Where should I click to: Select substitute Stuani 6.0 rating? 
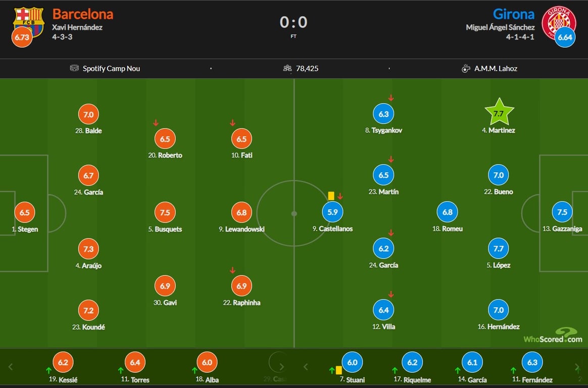pyautogui.click(x=352, y=363)
